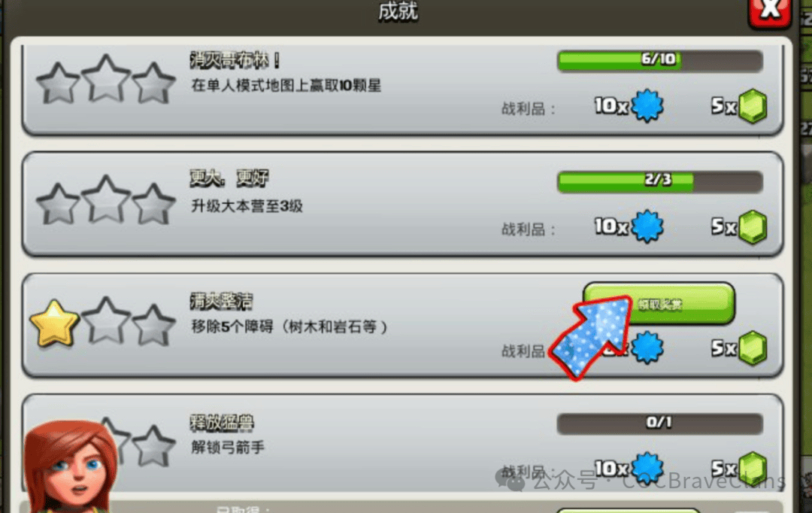The height and width of the screenshot is (513, 812).
Task: Click the blue polka-dot pointer arrow
Action: pyautogui.click(x=590, y=337)
